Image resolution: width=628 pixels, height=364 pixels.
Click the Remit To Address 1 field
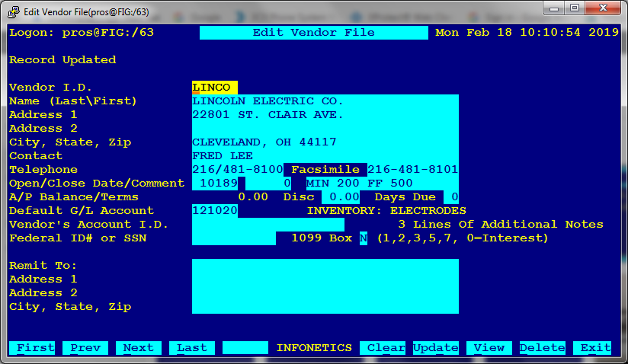pyautogui.click(x=325, y=279)
